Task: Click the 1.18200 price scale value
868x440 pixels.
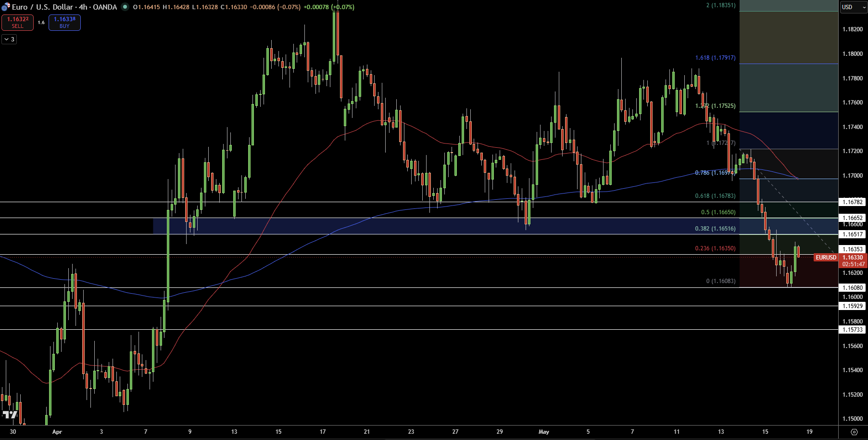Action: pyautogui.click(x=853, y=29)
